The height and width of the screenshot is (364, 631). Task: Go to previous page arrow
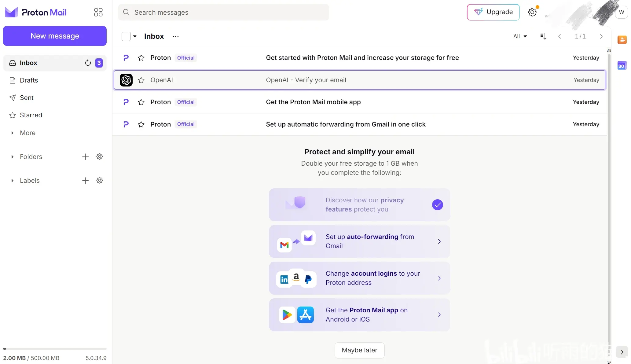[x=559, y=36]
